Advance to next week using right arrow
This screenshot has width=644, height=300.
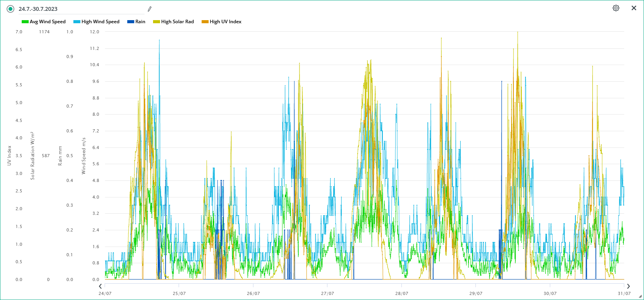pos(629,286)
